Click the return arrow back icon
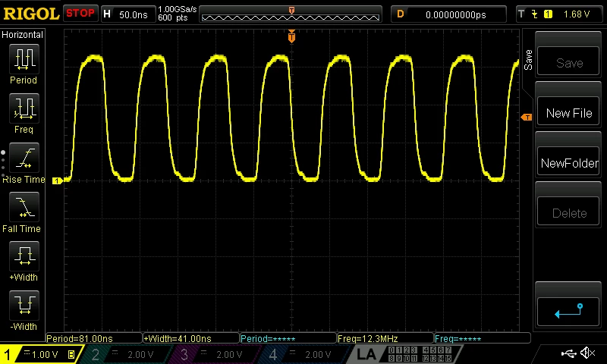This screenshot has width=607, height=364. pyautogui.click(x=568, y=311)
